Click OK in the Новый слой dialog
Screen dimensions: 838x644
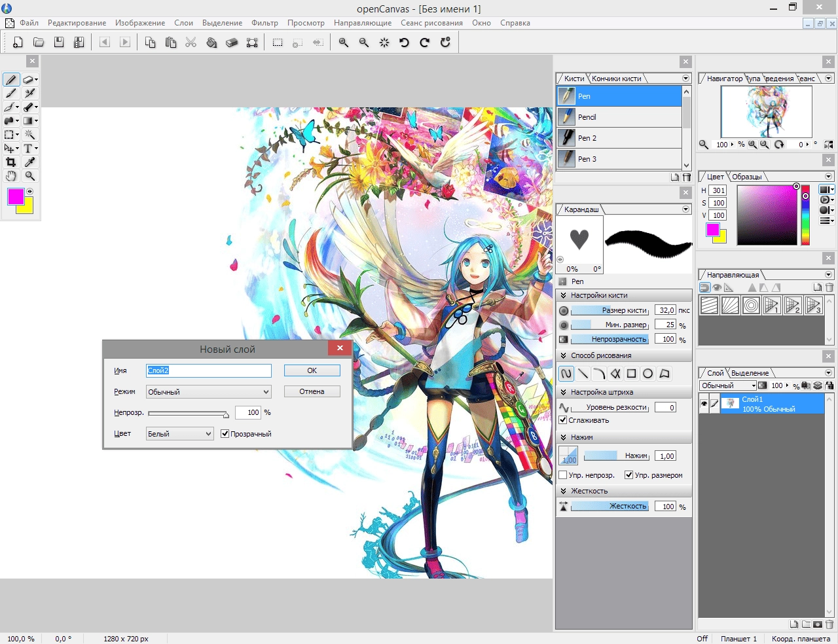coord(312,370)
